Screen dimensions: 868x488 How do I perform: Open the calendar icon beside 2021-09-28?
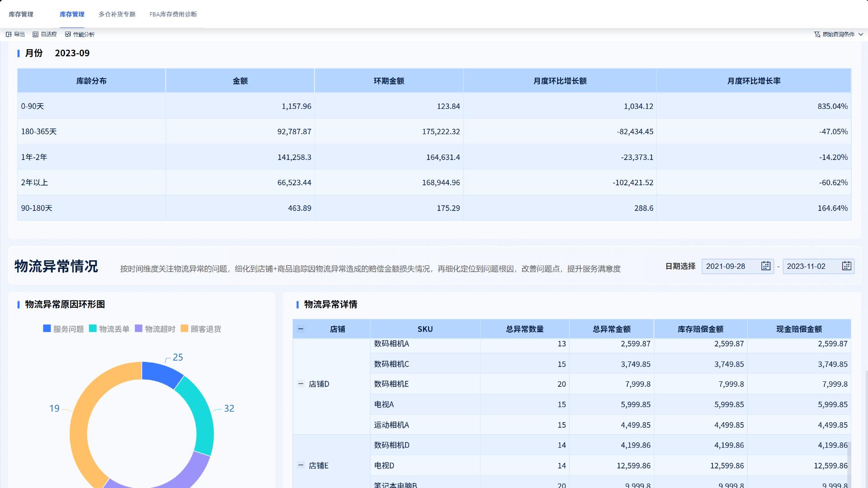[x=765, y=266]
